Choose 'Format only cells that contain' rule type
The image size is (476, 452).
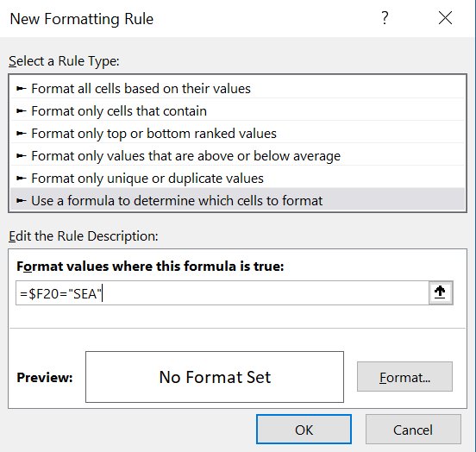coord(237,111)
